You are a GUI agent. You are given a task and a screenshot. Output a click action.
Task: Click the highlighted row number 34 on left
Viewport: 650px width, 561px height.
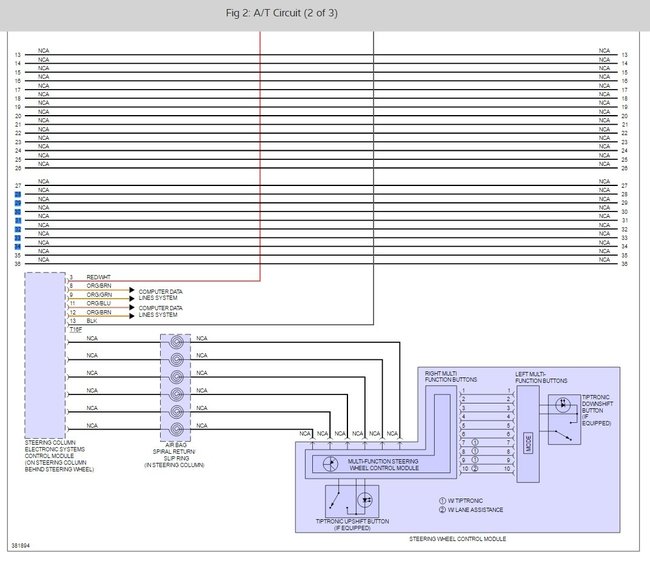pos(18,247)
